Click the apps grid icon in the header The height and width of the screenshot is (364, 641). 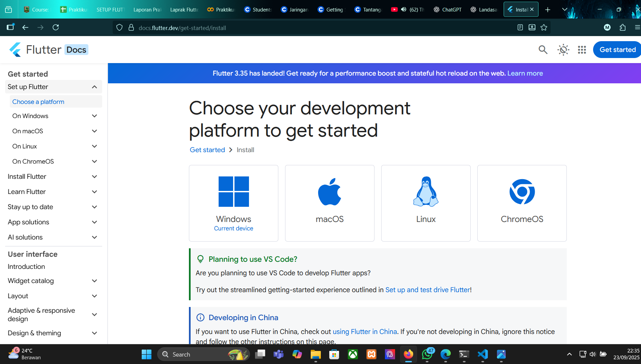pyautogui.click(x=582, y=50)
